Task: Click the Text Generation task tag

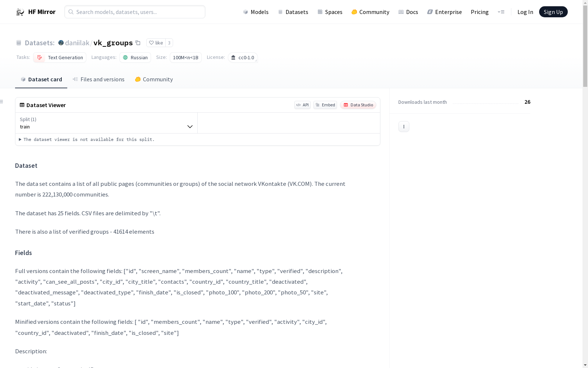Action: click(x=60, y=57)
